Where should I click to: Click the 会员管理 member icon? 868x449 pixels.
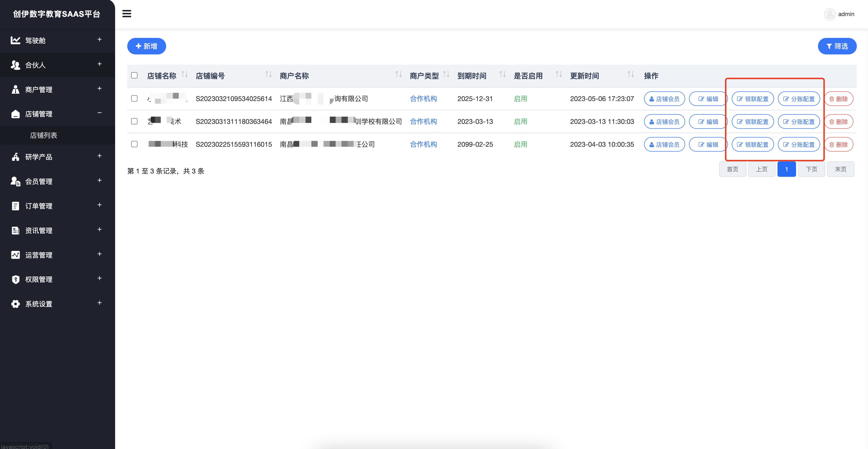click(x=16, y=181)
